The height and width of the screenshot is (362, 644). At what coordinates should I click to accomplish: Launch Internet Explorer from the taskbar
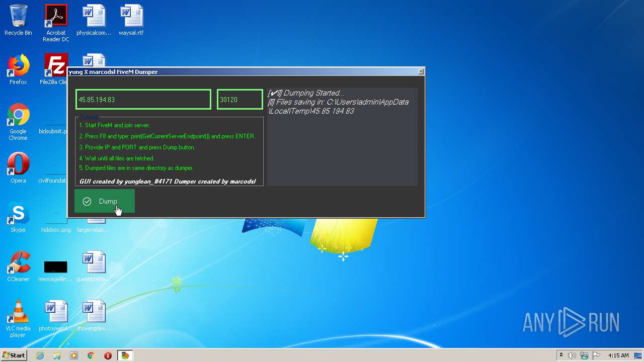pos(40,355)
